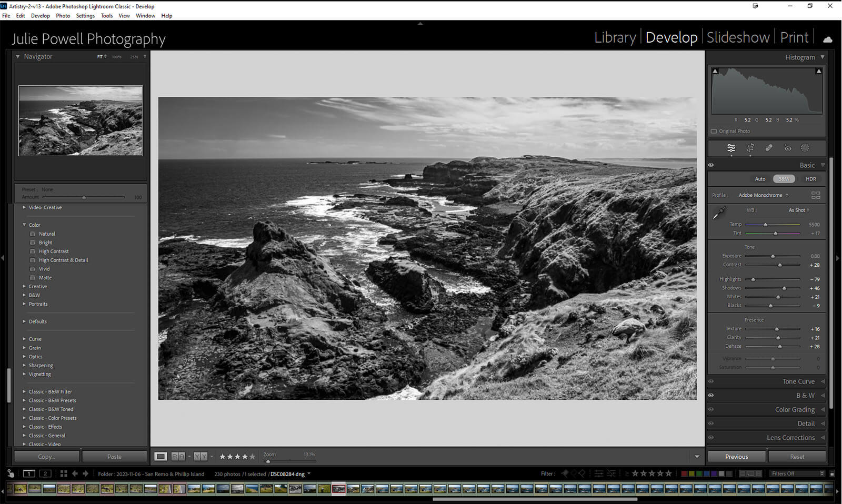Viewport: 842px width, 504px height.
Task: Click the Loupe view mode icon
Action: click(x=161, y=456)
